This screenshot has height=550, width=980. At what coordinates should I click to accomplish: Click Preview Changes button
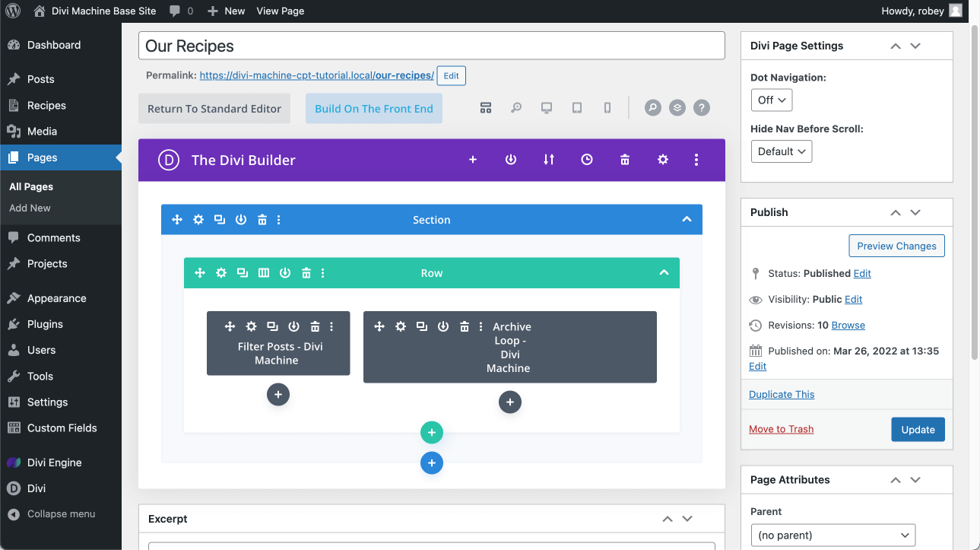(x=897, y=246)
